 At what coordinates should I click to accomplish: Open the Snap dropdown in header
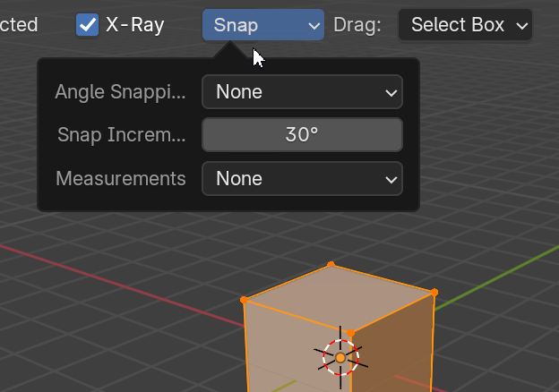(x=263, y=25)
